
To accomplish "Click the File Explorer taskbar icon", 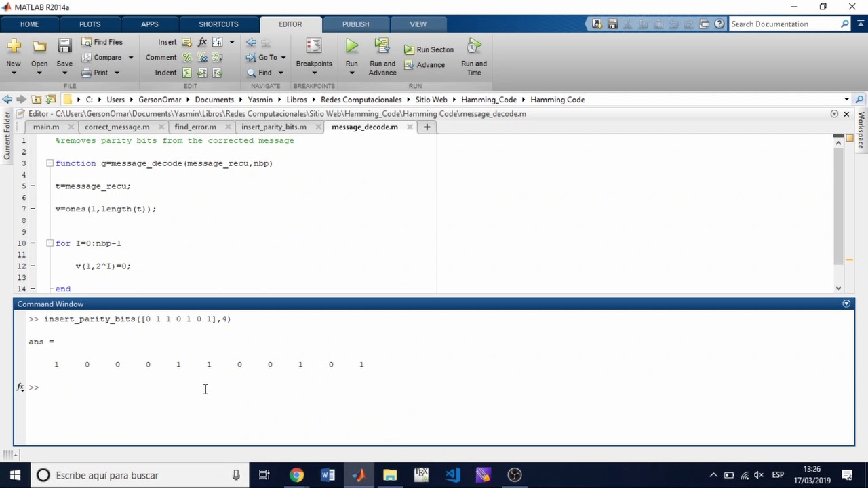I will (390, 475).
